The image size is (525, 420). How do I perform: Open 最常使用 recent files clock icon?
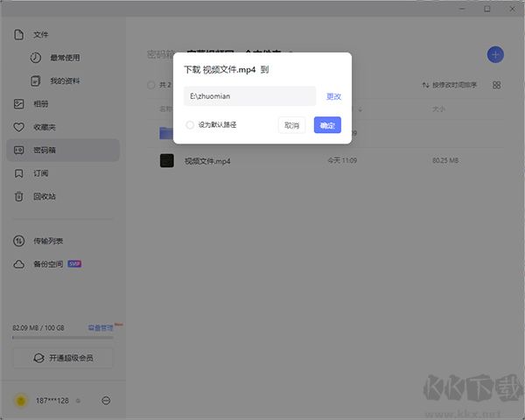pos(36,58)
